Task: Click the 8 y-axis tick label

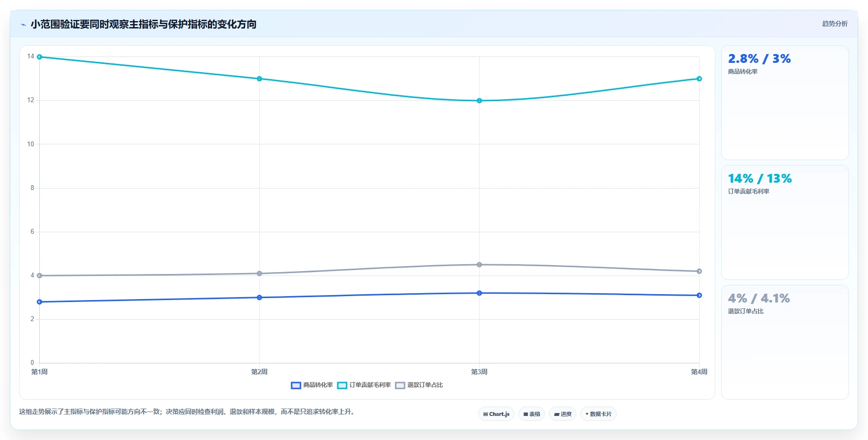Action: click(x=32, y=188)
